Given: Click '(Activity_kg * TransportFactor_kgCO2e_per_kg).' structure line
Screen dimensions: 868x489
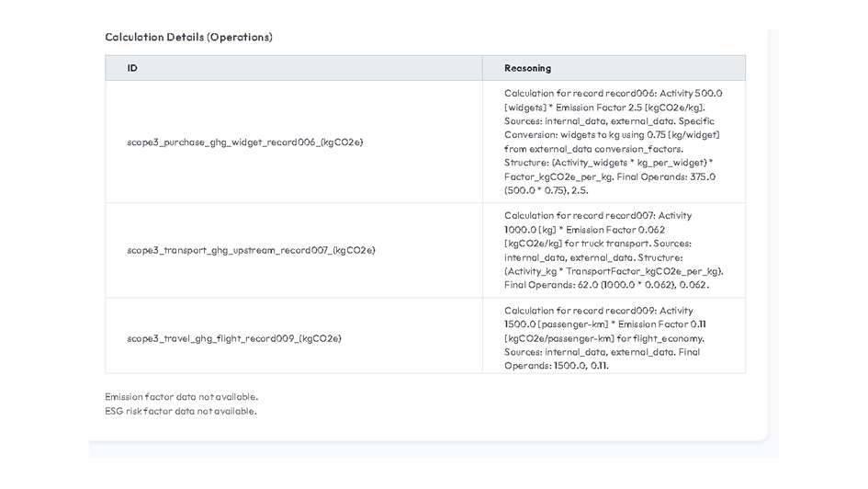Looking at the screenshot, I should pyautogui.click(x=614, y=271).
